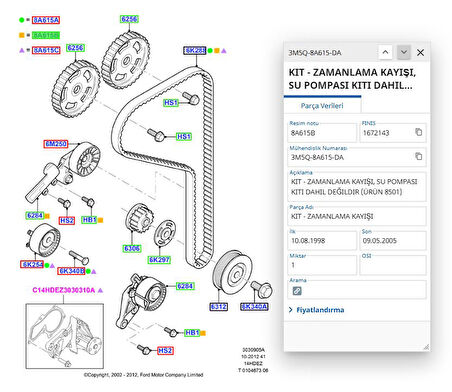452x392 pixels.
Task: Open the water pump inset drawing
Action: coord(65,336)
